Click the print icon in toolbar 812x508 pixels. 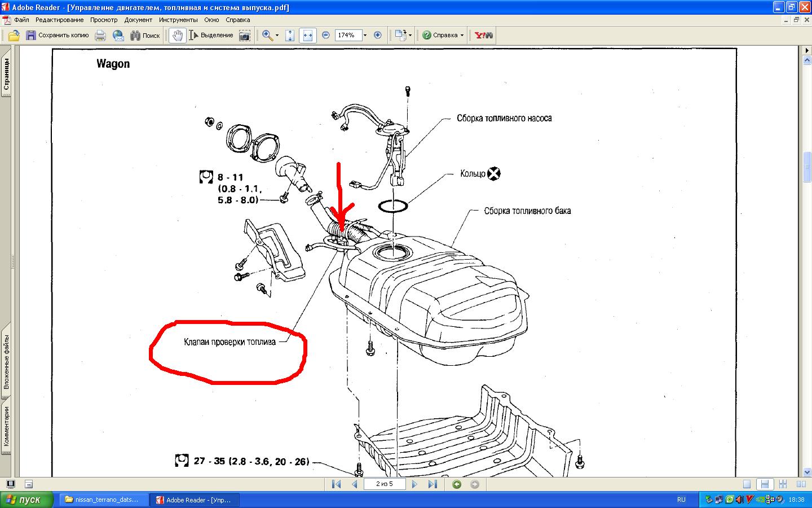pyautogui.click(x=100, y=36)
